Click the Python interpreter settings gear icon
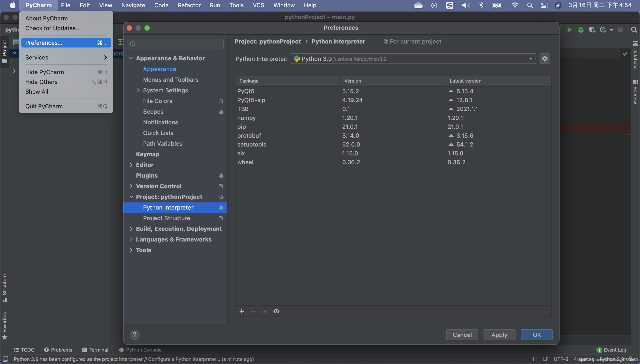Image resolution: width=640 pixels, height=364 pixels. click(545, 59)
